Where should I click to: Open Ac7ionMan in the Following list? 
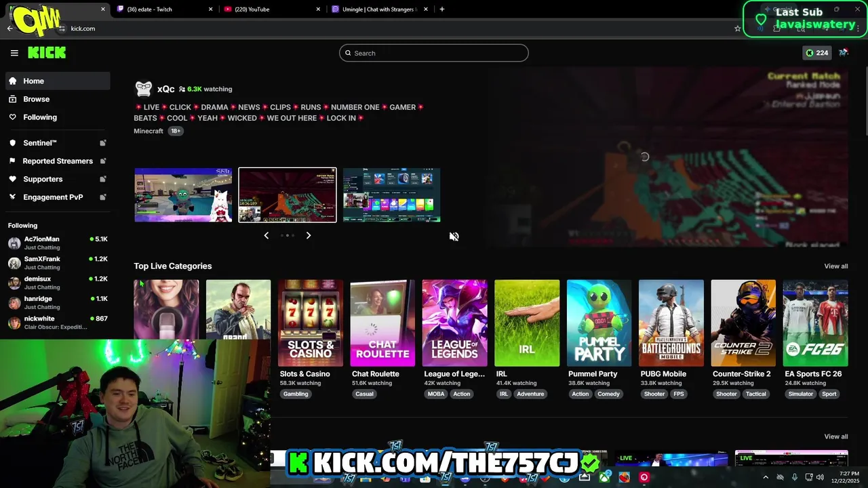pyautogui.click(x=58, y=243)
